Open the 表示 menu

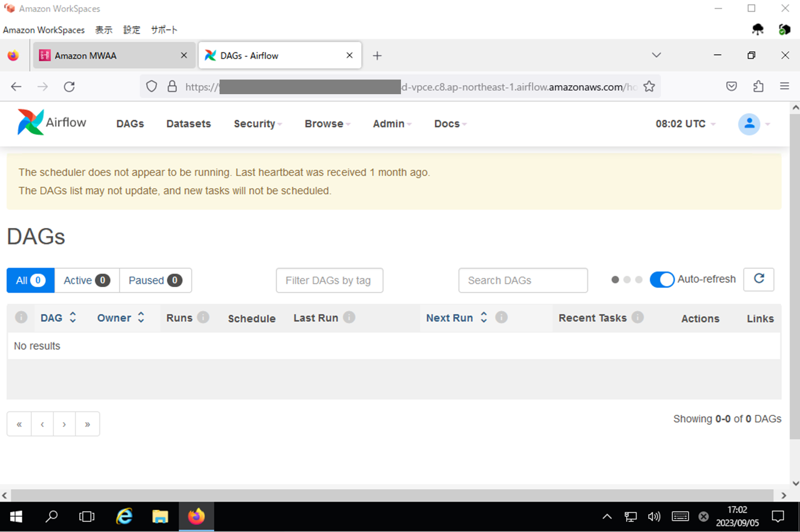(x=104, y=30)
